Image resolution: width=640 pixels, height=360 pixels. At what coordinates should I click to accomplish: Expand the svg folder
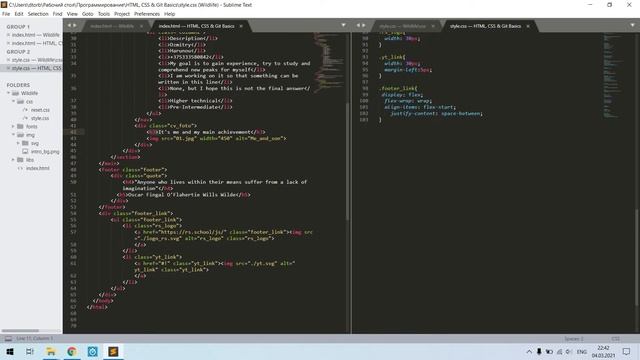click(x=18, y=143)
